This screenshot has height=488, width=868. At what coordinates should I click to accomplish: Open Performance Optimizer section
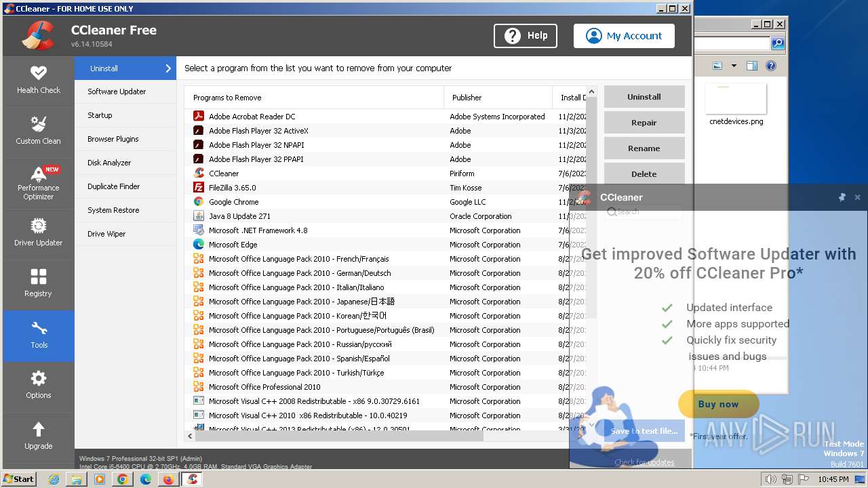(x=39, y=183)
